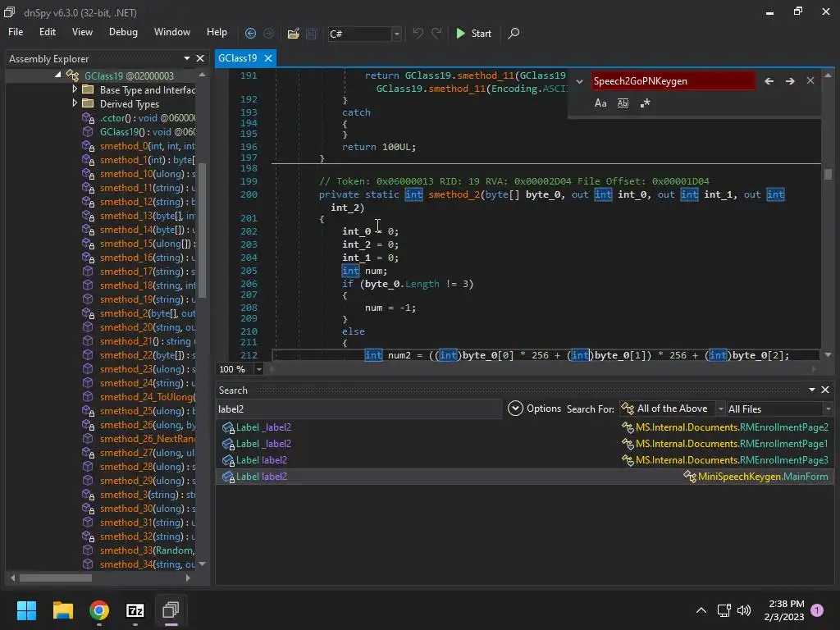Select .cctor() in Assembly Explorer
Screen dimensions: 840x630
[x=148, y=118]
